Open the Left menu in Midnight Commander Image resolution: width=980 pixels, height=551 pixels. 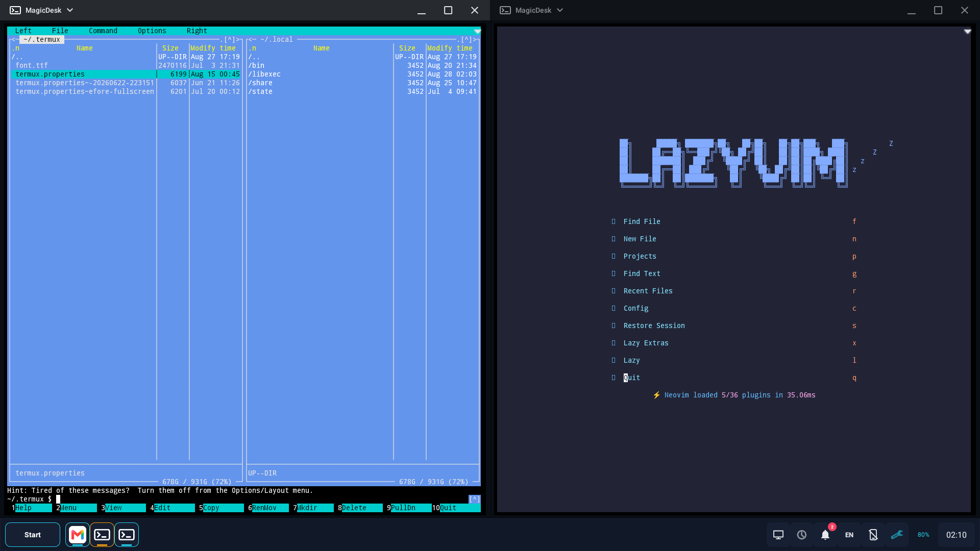[x=23, y=31]
